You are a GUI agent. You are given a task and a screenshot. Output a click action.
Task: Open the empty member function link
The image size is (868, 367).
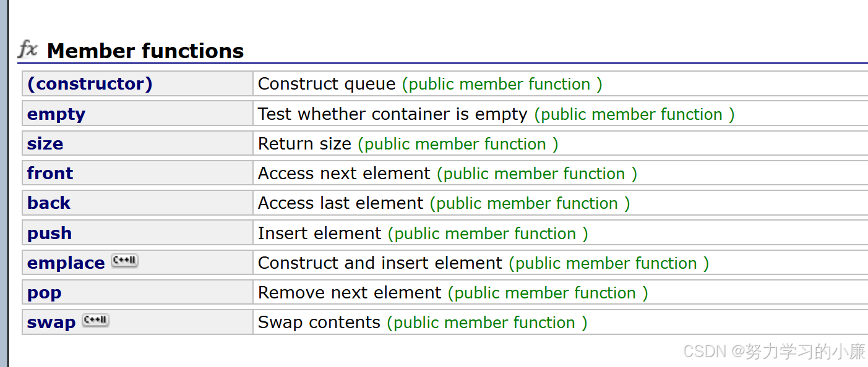click(56, 114)
